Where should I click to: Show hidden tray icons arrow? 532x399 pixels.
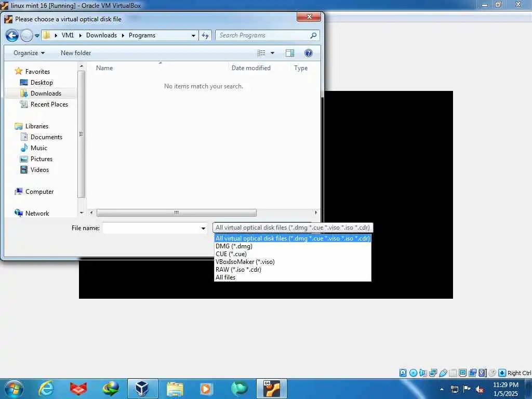[x=442, y=389]
